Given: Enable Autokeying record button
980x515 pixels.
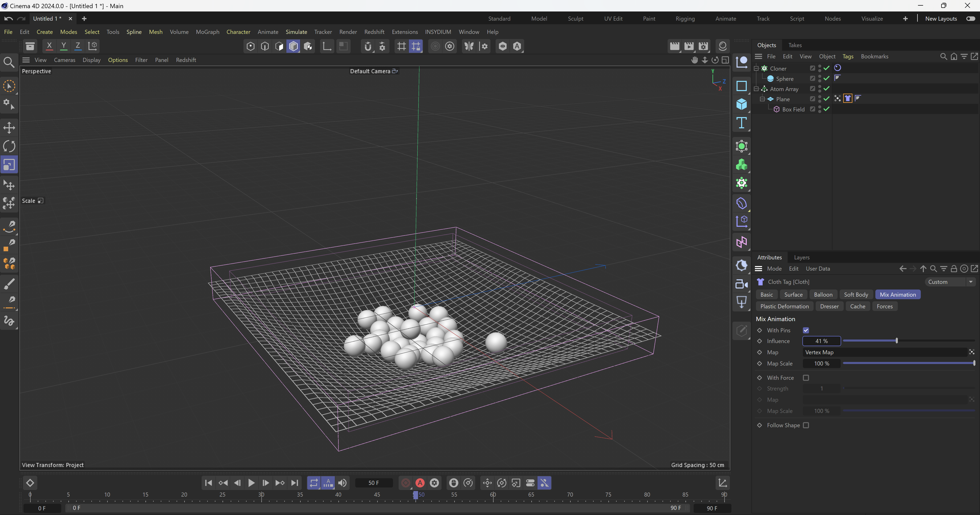Looking at the screenshot, I should click(x=420, y=483).
